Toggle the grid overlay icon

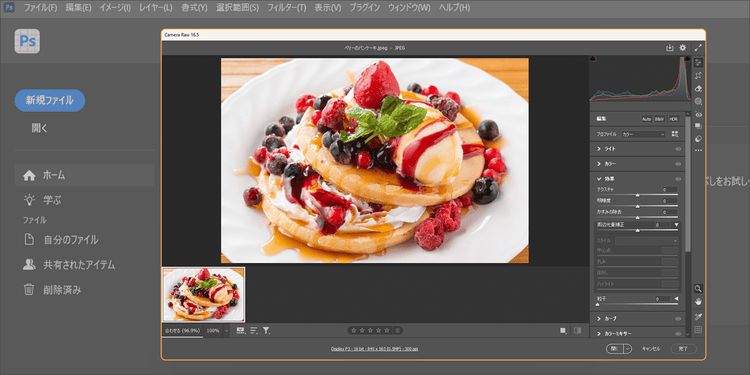click(698, 330)
